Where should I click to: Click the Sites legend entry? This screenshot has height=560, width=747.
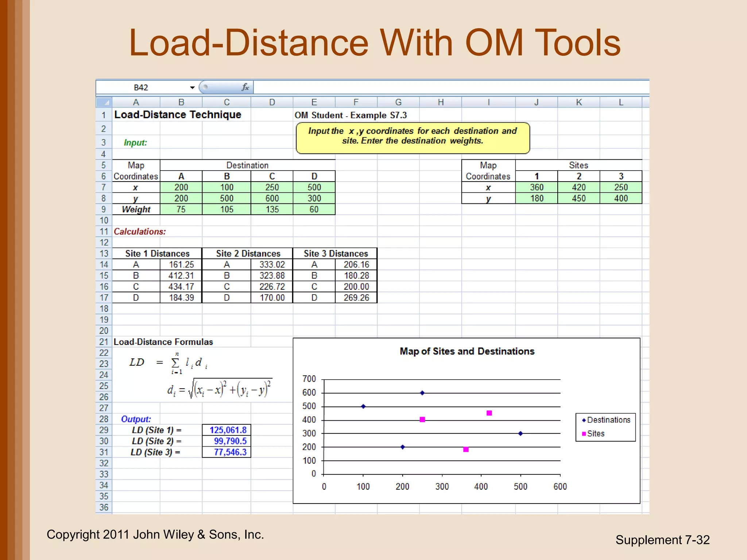(x=593, y=433)
